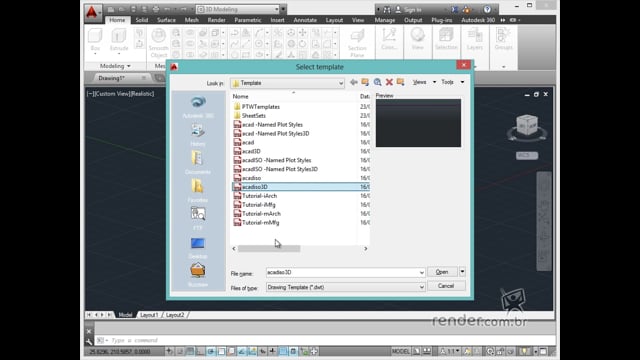Switch to the Render ribbon tab

[x=216, y=20]
